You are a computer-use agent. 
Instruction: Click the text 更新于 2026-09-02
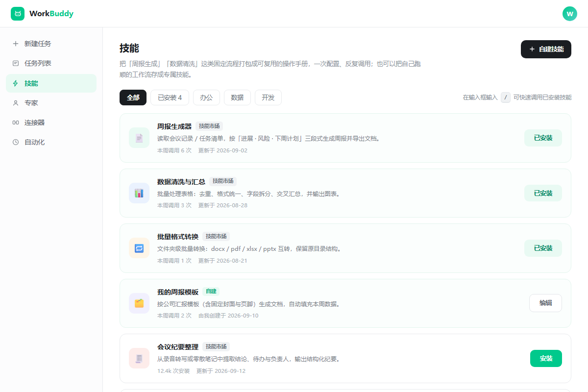[x=223, y=150]
